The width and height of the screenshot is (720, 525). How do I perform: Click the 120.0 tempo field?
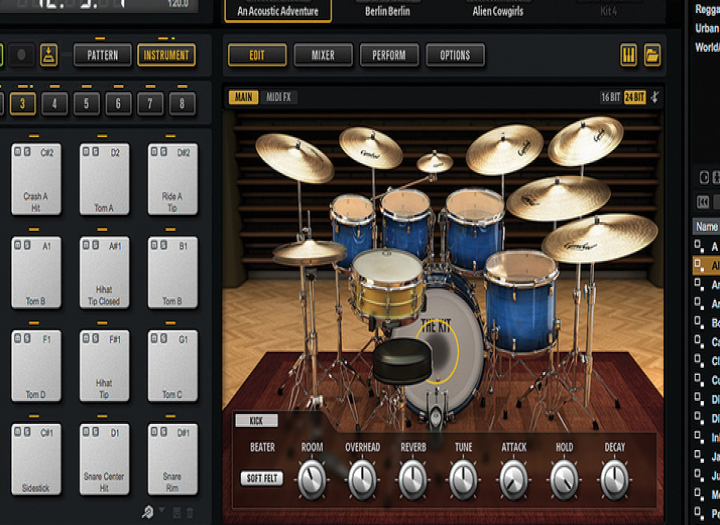[x=178, y=4]
